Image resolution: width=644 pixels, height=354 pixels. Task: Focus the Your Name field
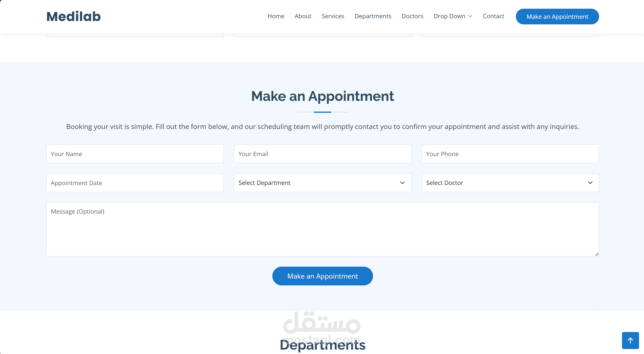135,154
